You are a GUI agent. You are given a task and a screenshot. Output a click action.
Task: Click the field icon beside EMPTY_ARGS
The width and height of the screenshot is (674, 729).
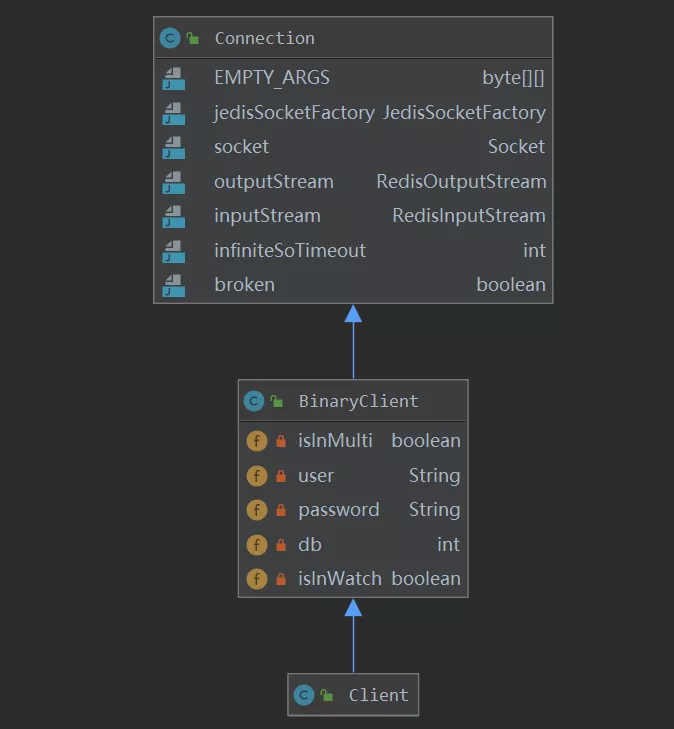[x=174, y=79]
